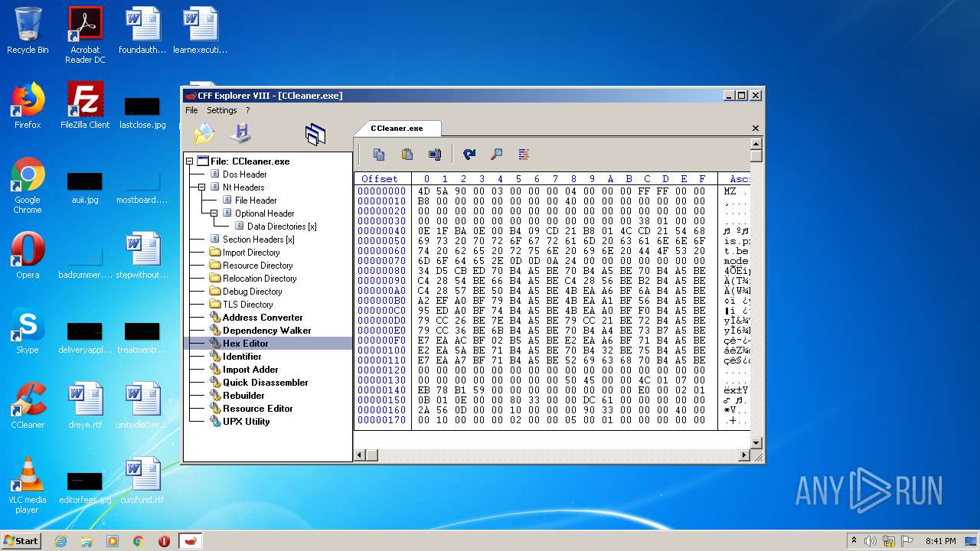Open Quick Disassembler tool
Screen dimensions: 980x551
tap(266, 383)
